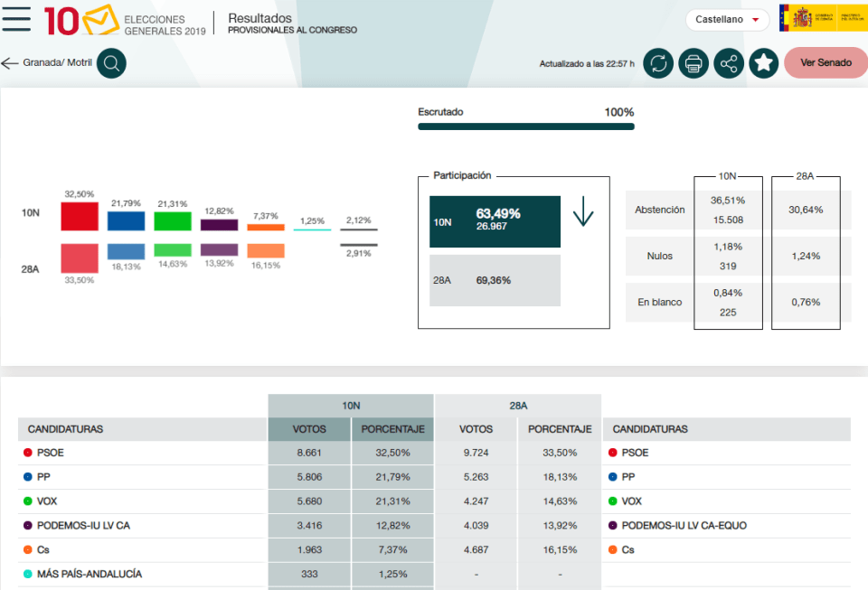Click the refresh results icon
Image resolution: width=868 pixels, height=590 pixels.
click(657, 63)
